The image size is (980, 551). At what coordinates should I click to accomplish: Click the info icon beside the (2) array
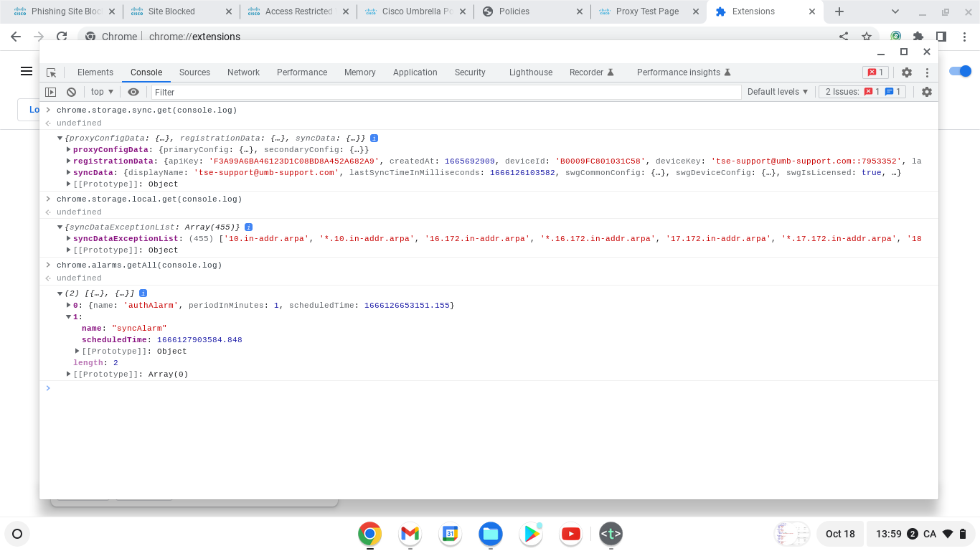click(143, 293)
